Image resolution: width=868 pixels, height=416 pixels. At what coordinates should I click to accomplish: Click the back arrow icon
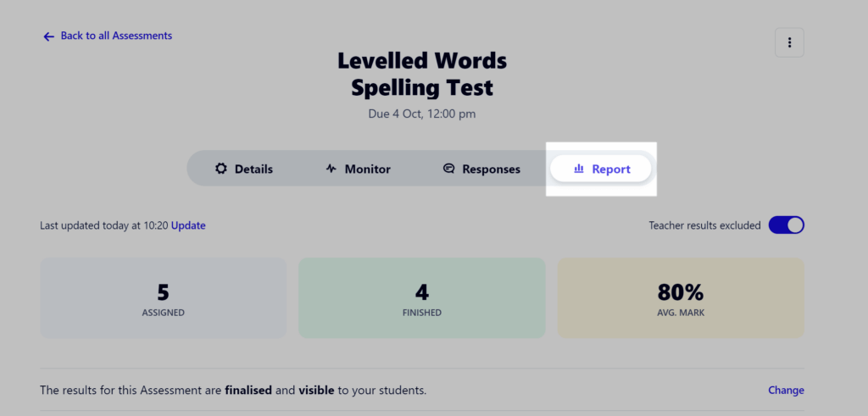(48, 36)
